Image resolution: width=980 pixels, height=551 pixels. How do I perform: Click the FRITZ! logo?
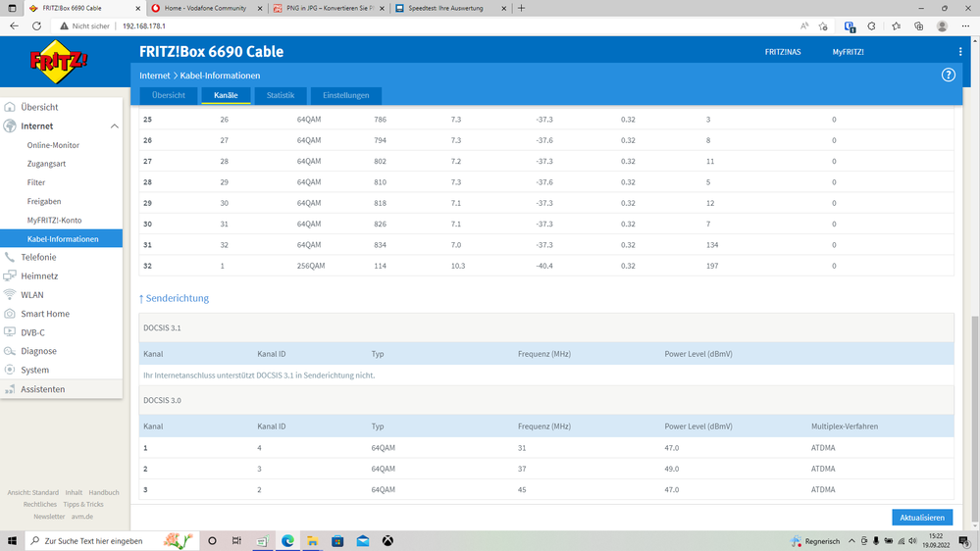(59, 61)
